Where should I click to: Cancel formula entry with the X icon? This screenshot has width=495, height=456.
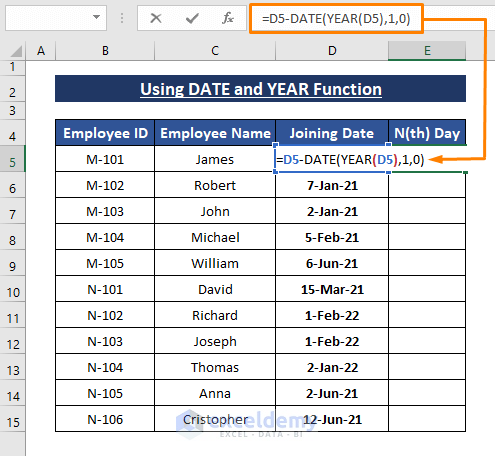[x=156, y=18]
